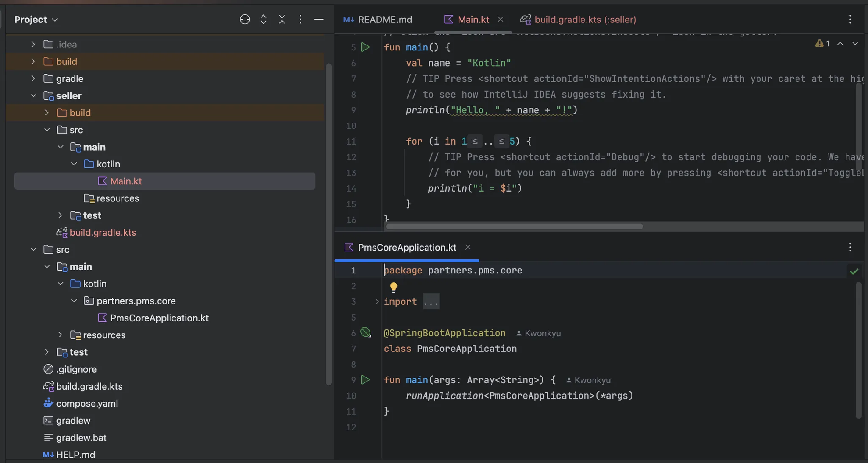Viewport: 868px width, 463px height.
Task: Close the PmsCoreApplication.kt tab
Action: coord(467,248)
